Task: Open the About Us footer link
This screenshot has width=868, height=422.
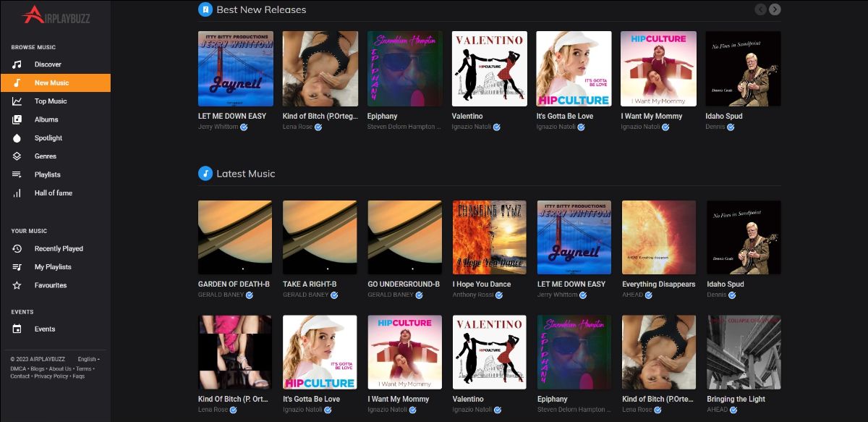Action: 60,368
